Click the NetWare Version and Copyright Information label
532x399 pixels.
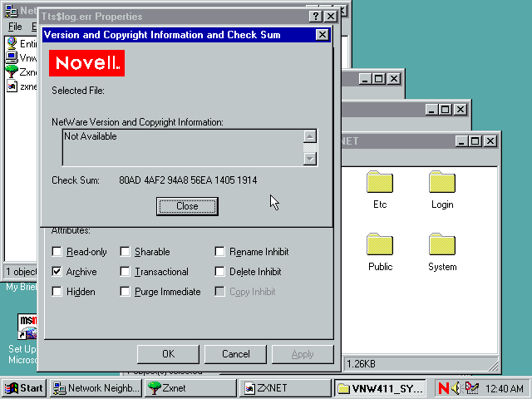click(137, 122)
